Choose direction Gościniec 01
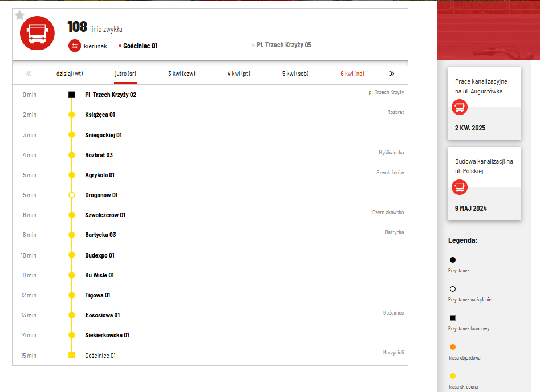The image size is (540, 392). [x=140, y=46]
